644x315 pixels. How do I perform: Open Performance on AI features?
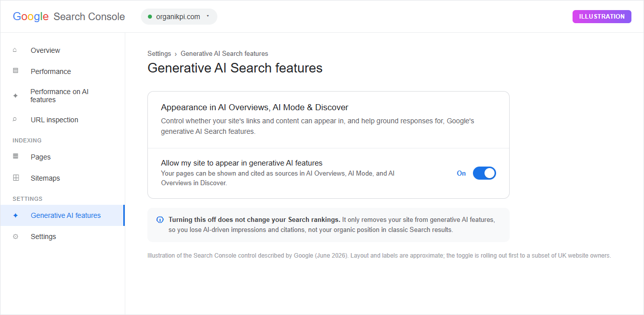click(62, 96)
